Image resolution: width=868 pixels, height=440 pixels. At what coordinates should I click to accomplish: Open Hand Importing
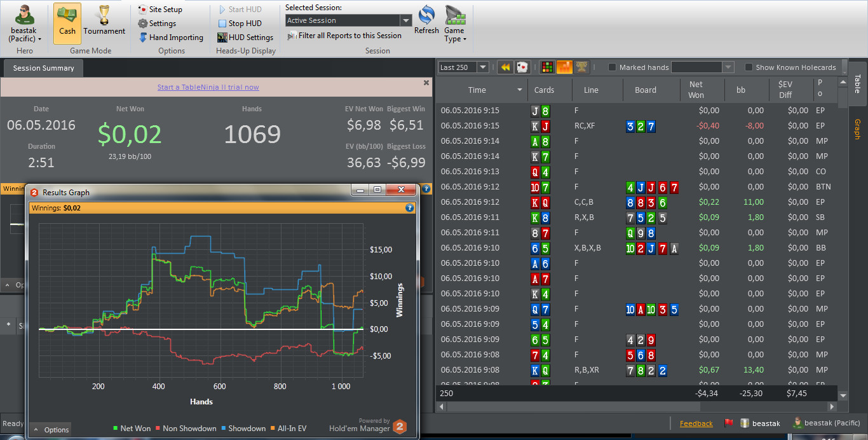(x=171, y=38)
